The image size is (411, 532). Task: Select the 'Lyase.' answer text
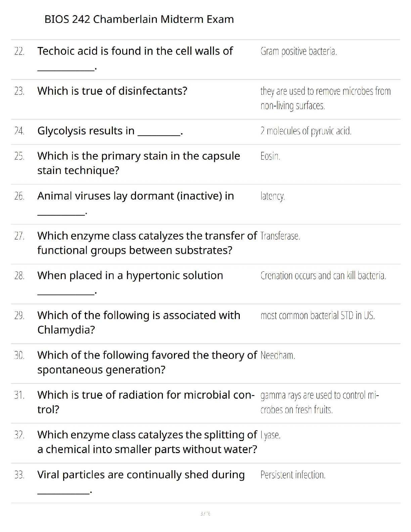pos(270,435)
